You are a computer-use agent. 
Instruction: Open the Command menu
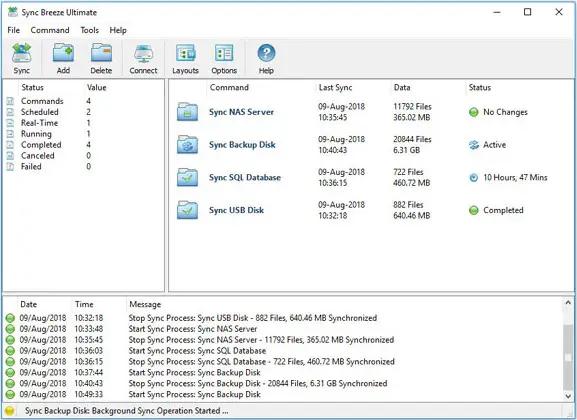pos(50,30)
